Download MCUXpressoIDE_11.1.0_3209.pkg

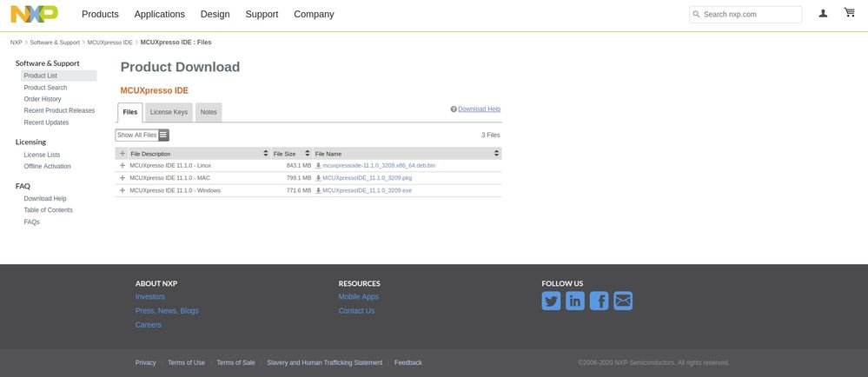[x=367, y=178]
